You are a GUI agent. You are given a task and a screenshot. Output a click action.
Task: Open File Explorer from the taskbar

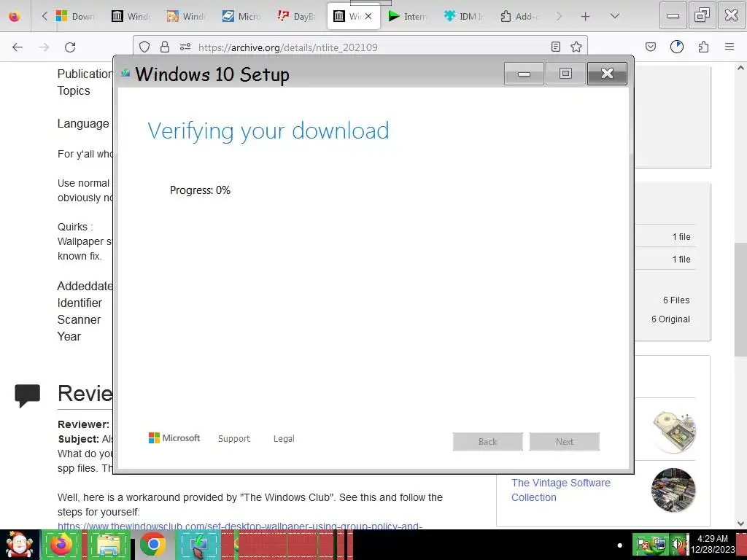108,545
